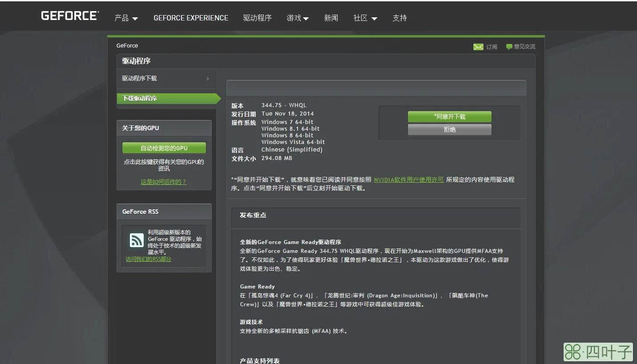Open 支持 in top navigation

(399, 18)
